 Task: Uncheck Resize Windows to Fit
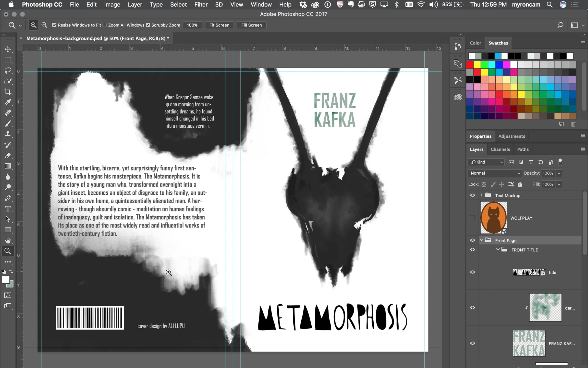(x=54, y=25)
